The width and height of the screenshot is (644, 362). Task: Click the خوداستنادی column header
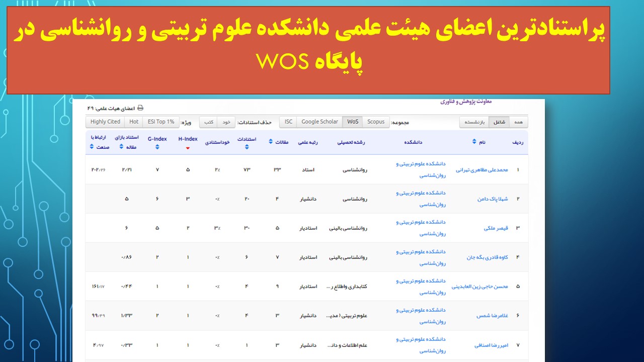(x=217, y=142)
